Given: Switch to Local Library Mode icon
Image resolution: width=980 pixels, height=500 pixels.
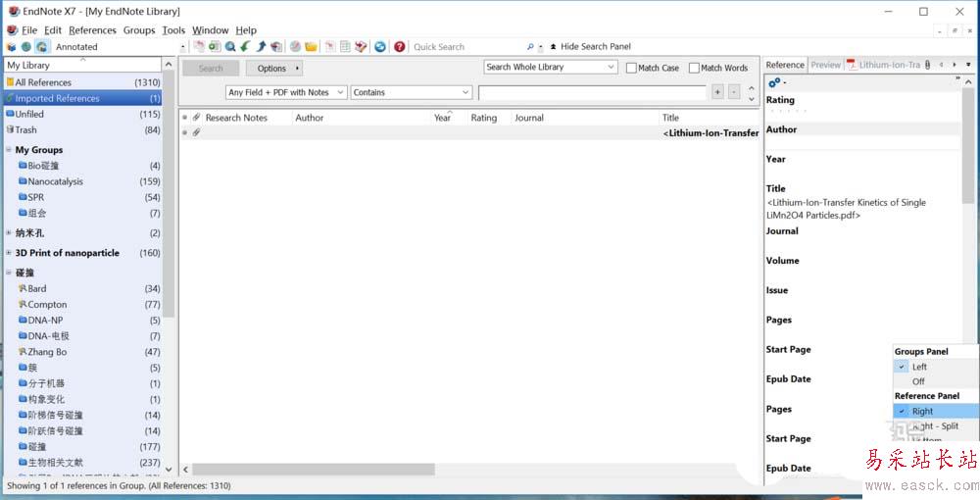Looking at the screenshot, I should click(11, 47).
